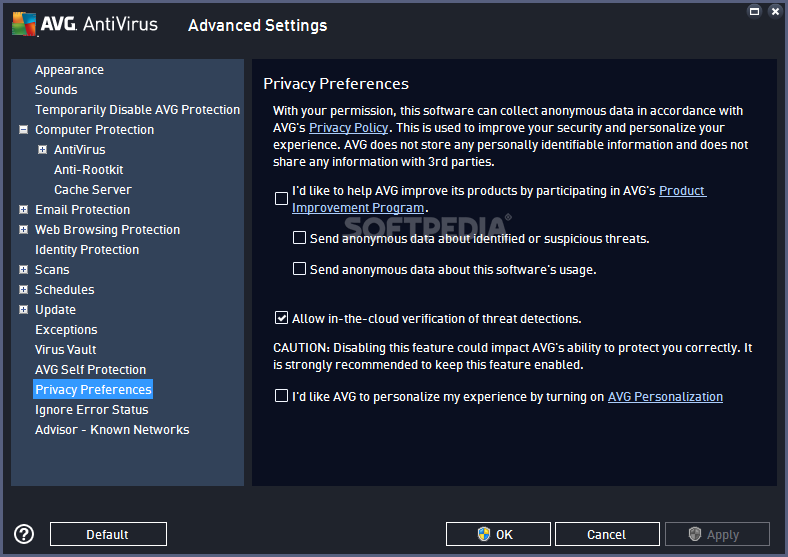Click the Default button

point(108,534)
